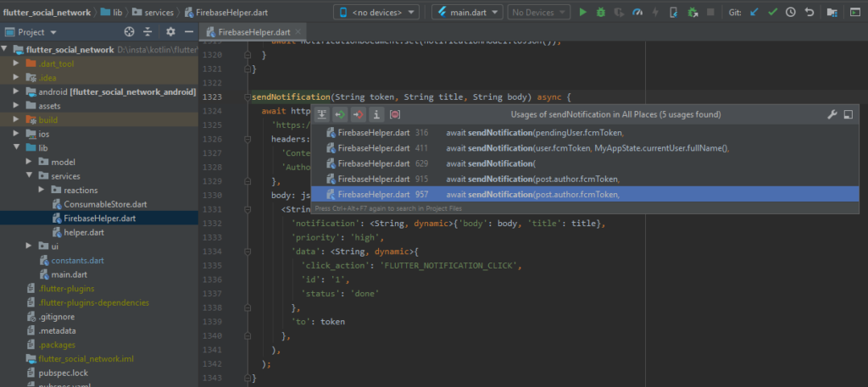Image resolution: width=868 pixels, height=387 pixels.
Task: Start debugging with the green bug icon
Action: pos(600,13)
